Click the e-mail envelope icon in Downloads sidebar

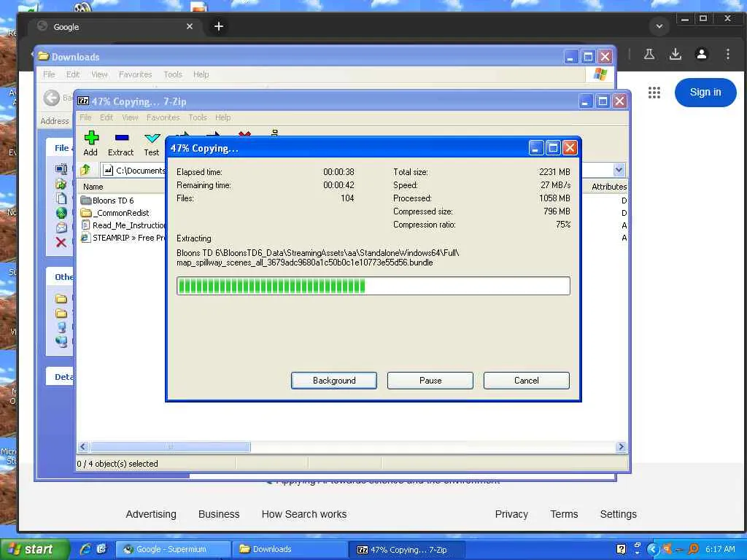point(61,227)
